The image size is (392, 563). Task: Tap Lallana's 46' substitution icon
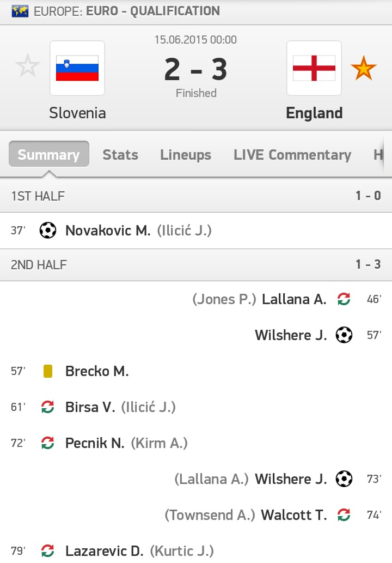(x=344, y=299)
